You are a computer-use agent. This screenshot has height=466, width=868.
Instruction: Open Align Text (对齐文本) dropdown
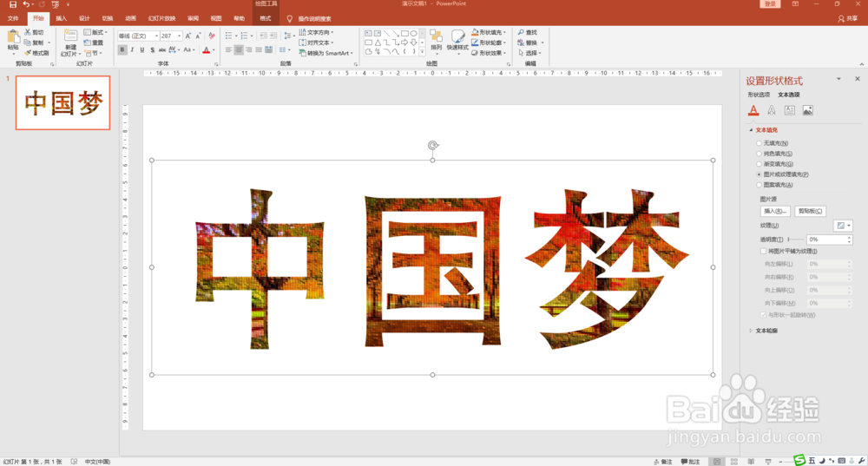click(316, 43)
